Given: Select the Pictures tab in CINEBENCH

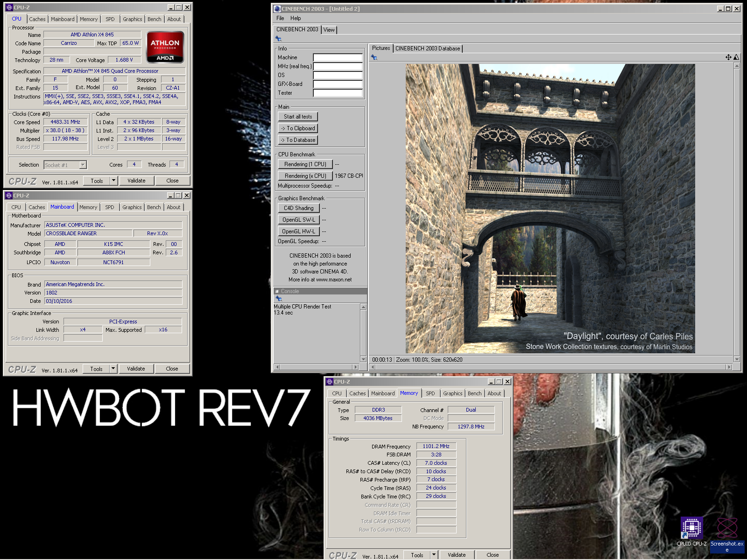Looking at the screenshot, I should 381,48.
